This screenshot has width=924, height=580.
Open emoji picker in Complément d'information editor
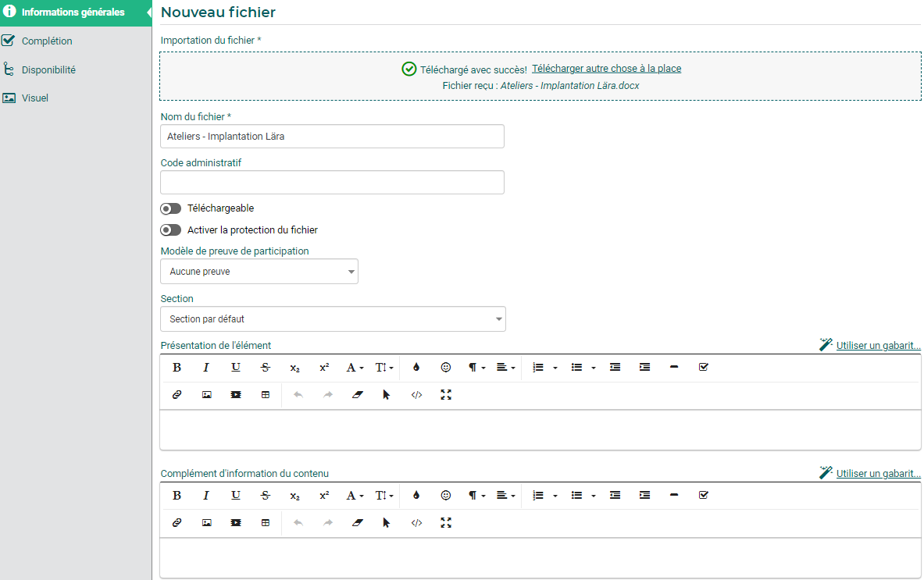[x=446, y=495]
